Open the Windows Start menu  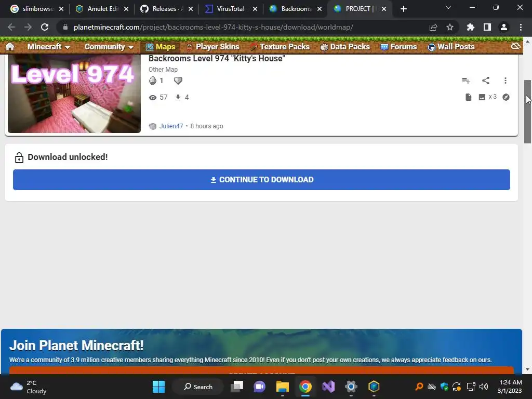(159, 387)
